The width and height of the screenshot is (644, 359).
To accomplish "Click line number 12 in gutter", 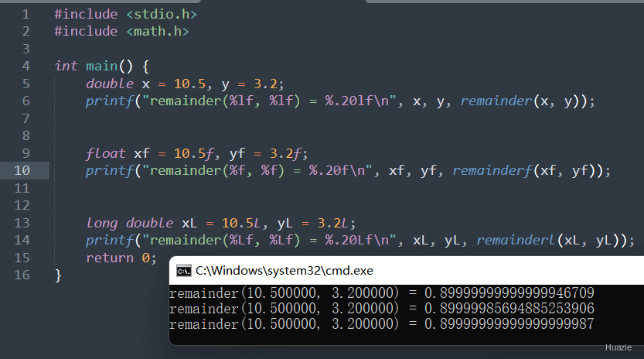I will 22,206.
